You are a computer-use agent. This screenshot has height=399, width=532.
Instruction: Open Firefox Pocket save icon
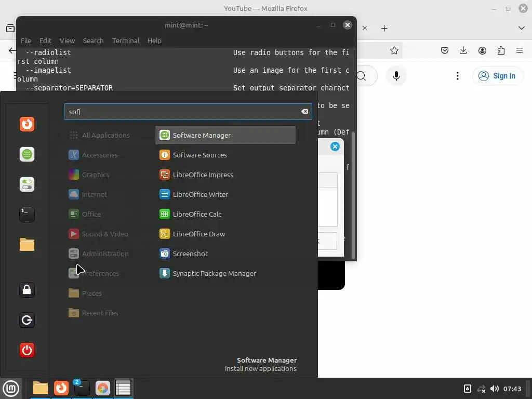[x=445, y=50]
